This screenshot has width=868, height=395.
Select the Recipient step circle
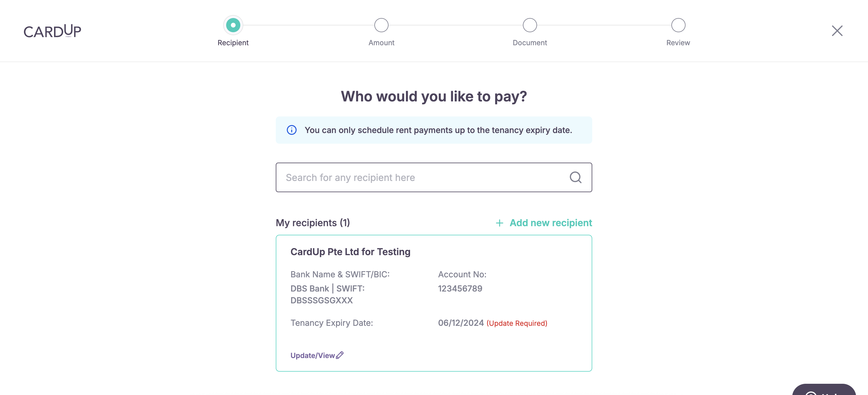[233, 25]
